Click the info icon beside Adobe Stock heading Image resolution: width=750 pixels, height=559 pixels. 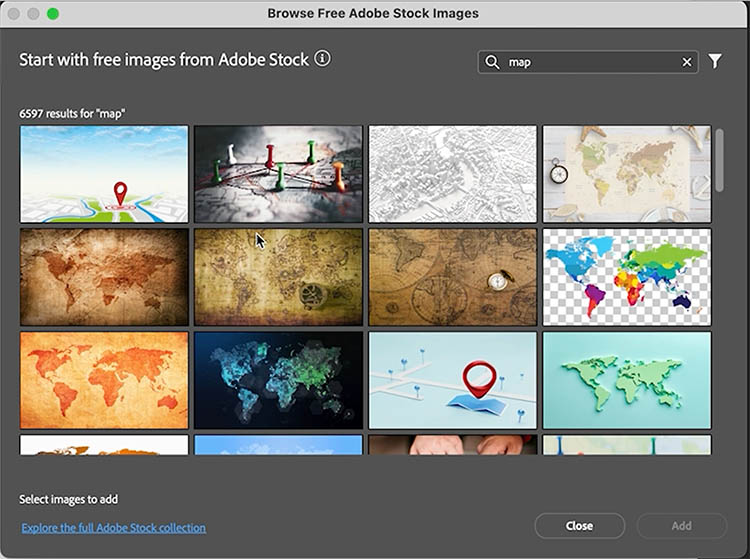[x=322, y=59]
